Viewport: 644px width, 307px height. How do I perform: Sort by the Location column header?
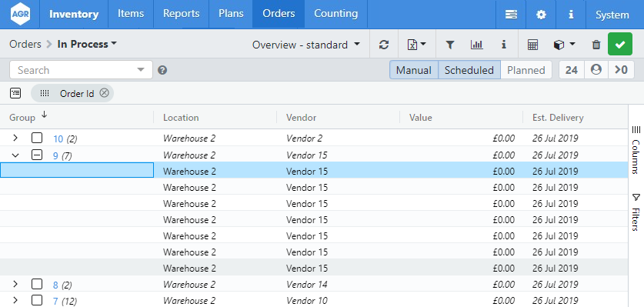[x=215, y=117]
